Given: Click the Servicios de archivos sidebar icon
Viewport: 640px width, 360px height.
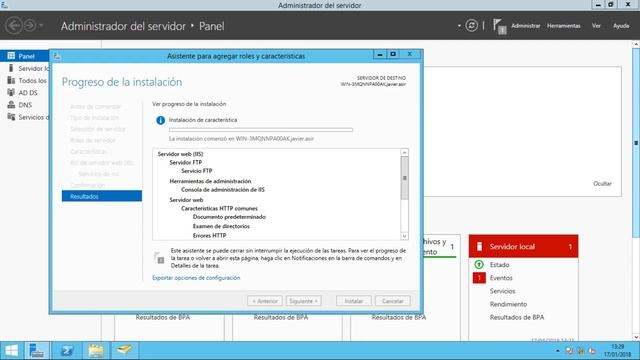Looking at the screenshot, I should [11, 117].
